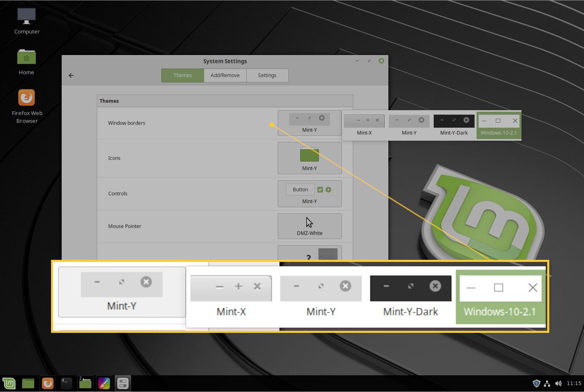The height and width of the screenshot is (392, 584).
Task: Close the System Settings window
Action: point(381,61)
